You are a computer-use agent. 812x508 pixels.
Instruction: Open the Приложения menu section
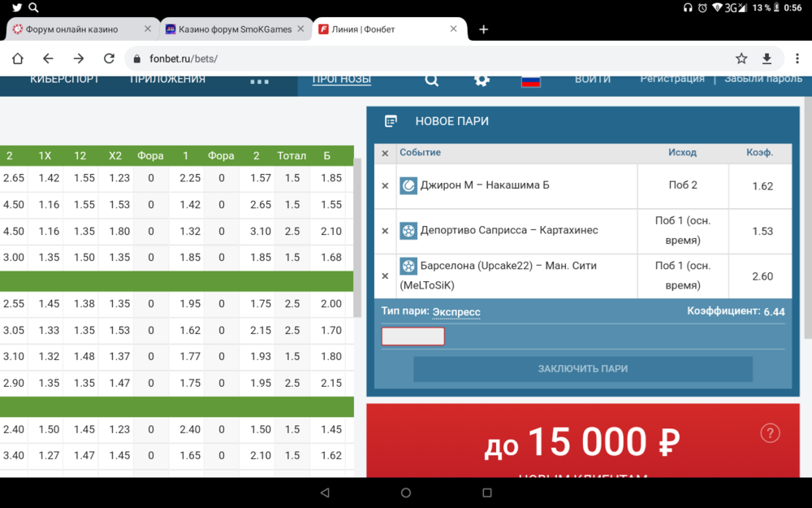click(x=167, y=80)
